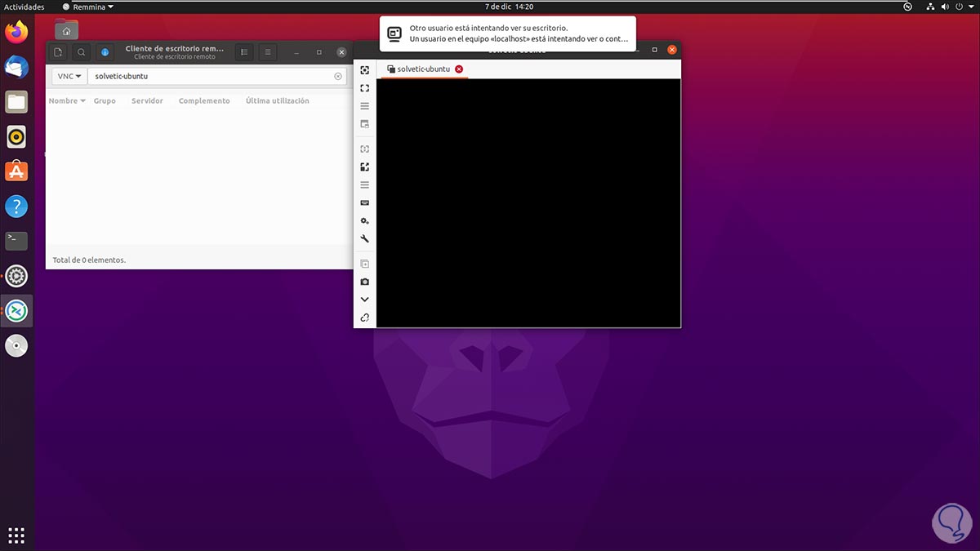Sort connections by Nombre column
980x551 pixels.
67,101
